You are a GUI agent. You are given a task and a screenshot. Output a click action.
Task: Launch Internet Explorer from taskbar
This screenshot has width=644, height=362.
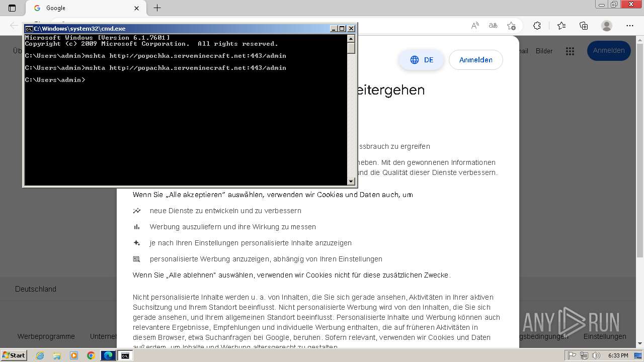40,355
